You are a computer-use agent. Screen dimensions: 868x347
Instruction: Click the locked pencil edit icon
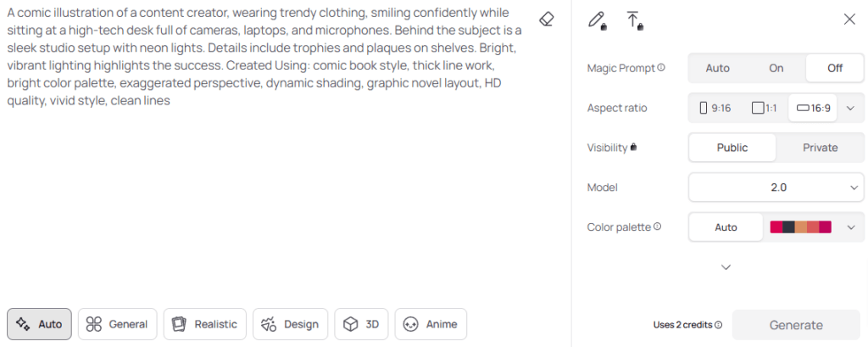pyautogui.click(x=597, y=20)
